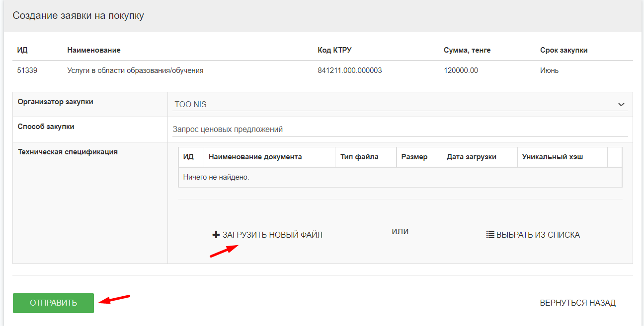The image size is (644, 326).
Task: Click the Июнь purchase period cell
Action: (549, 70)
